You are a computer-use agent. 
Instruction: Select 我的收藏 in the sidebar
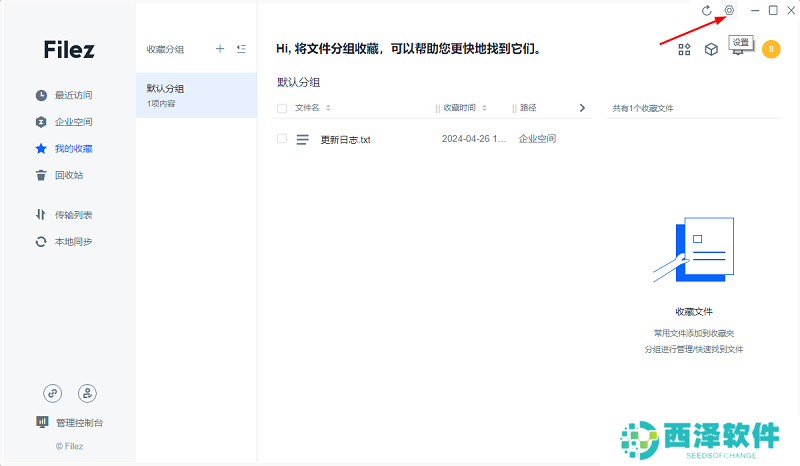(73, 149)
